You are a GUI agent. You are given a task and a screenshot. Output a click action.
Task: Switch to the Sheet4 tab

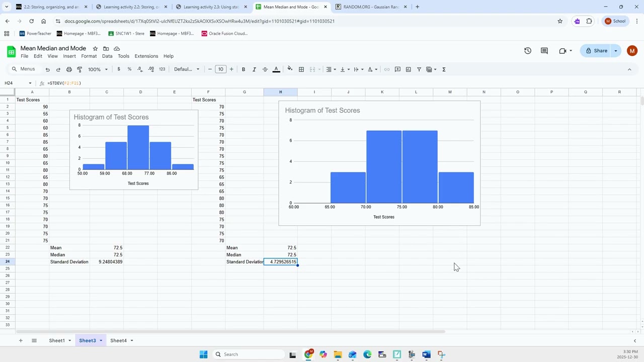coord(118,341)
